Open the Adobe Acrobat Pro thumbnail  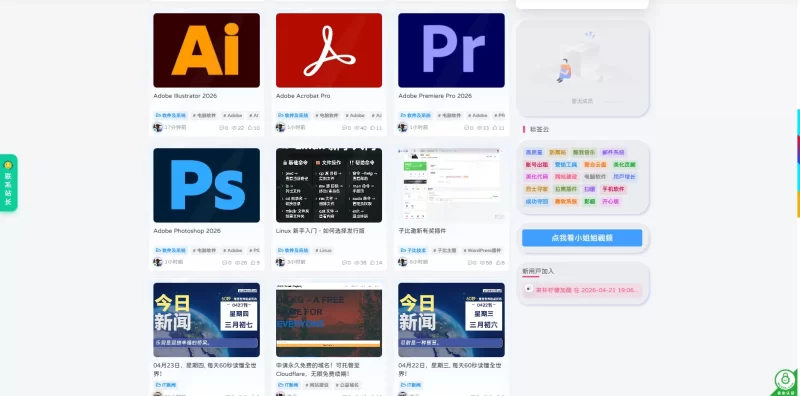329,51
